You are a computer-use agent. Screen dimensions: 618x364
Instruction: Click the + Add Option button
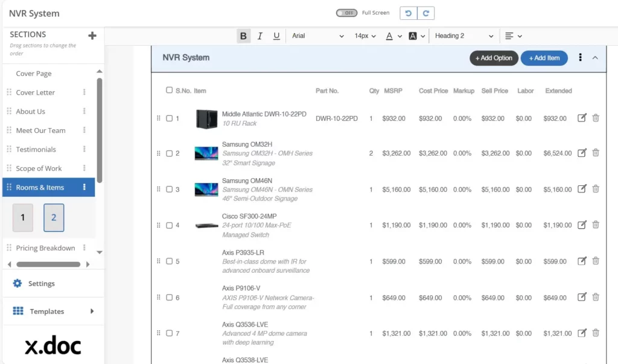tap(494, 58)
